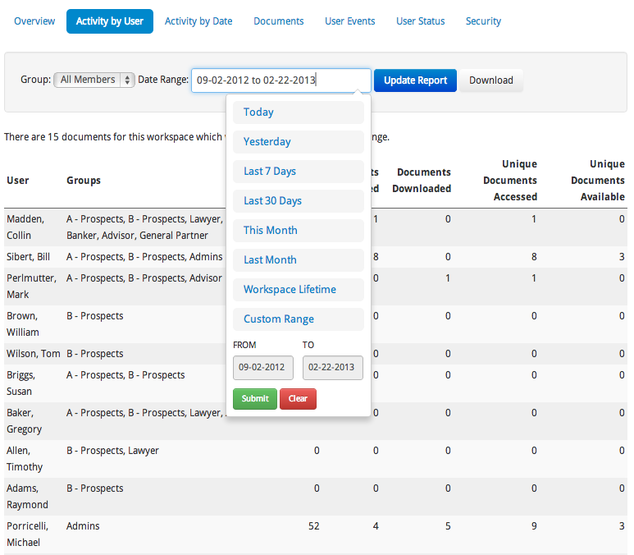This screenshot has height=555, width=634.
Task: Switch to the Security tab
Action: 483,21
